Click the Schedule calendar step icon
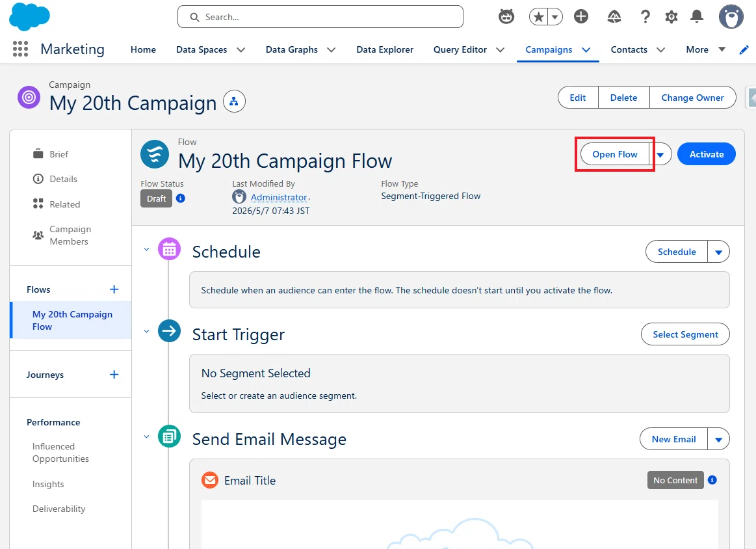Image resolution: width=756 pixels, height=549 pixels. pyautogui.click(x=169, y=249)
